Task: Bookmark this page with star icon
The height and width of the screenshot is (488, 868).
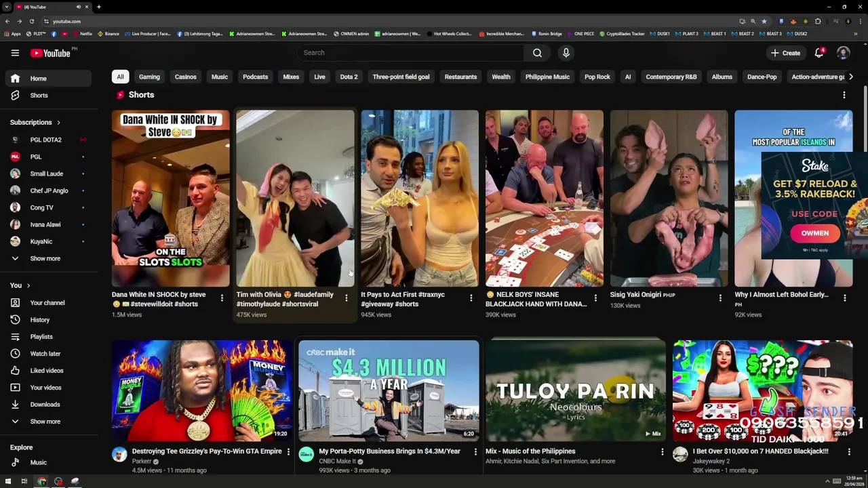Action: [x=764, y=21]
